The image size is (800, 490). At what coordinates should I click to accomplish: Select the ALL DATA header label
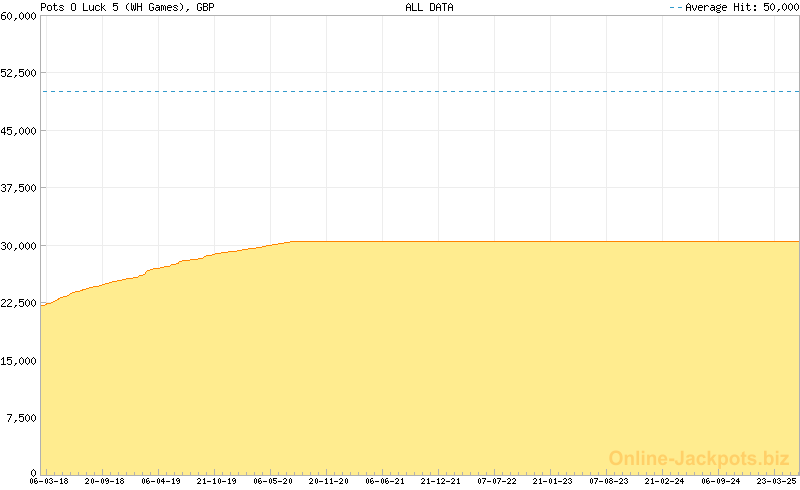point(429,7)
